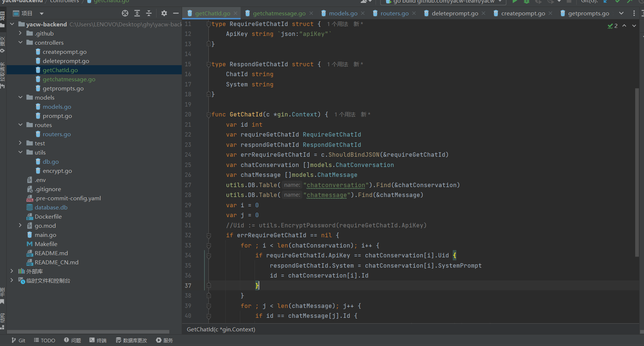Open the 项目 view dropdown arrow
Image resolution: width=644 pixels, height=346 pixels.
click(x=42, y=14)
